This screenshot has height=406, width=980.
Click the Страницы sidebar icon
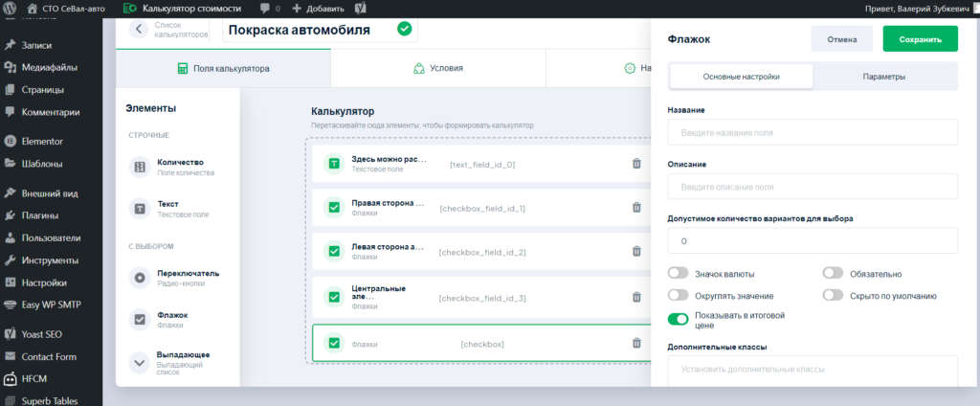click(x=10, y=89)
